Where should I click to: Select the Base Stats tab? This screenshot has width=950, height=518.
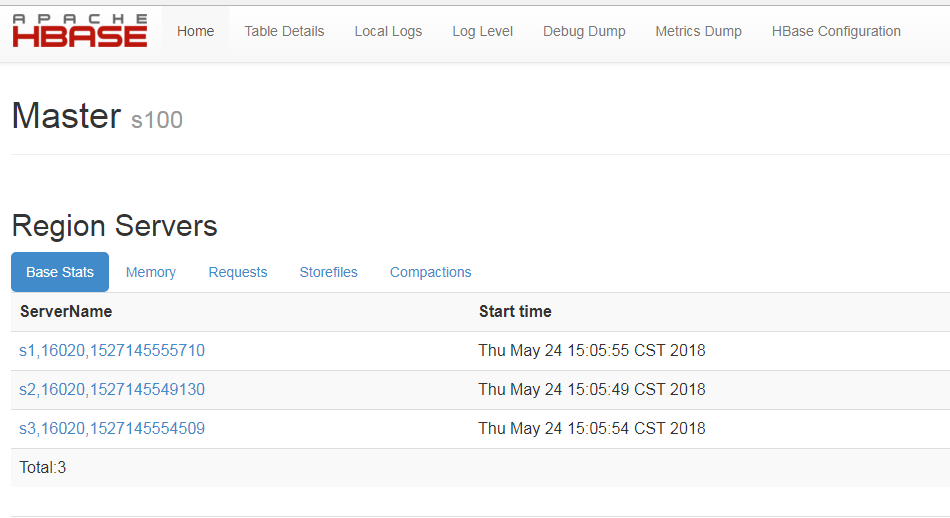pyautogui.click(x=60, y=272)
